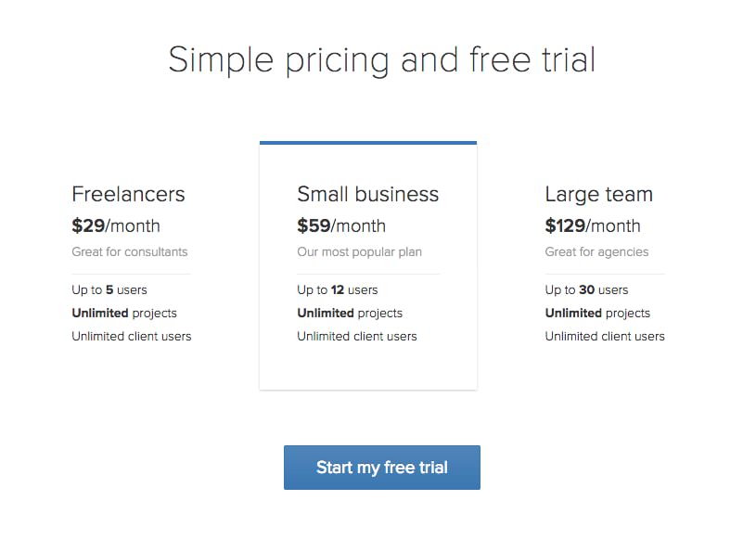Click the Start my free trial button
756x539 pixels.
coord(381,468)
